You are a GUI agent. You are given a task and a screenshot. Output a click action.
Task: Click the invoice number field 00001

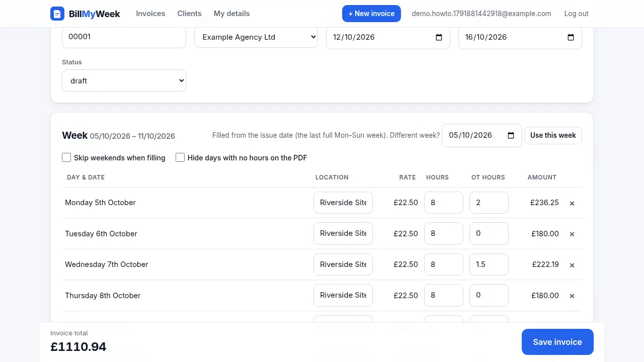pos(124,37)
